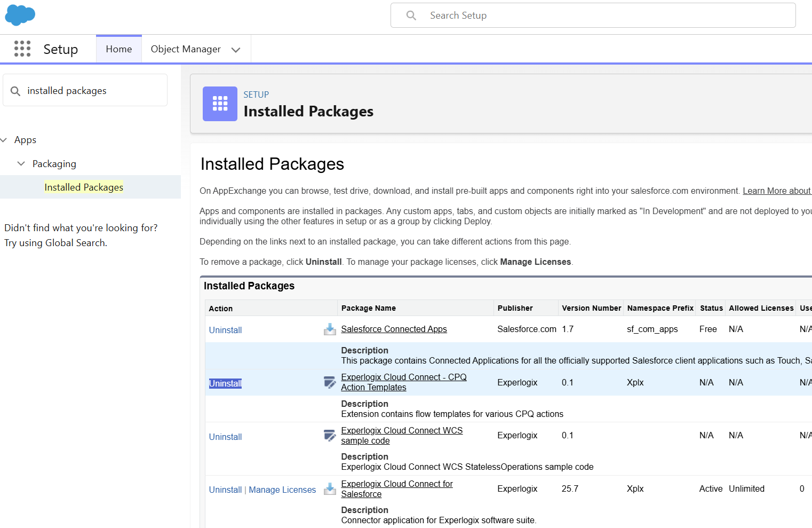Click the Package Name column header

(369, 308)
